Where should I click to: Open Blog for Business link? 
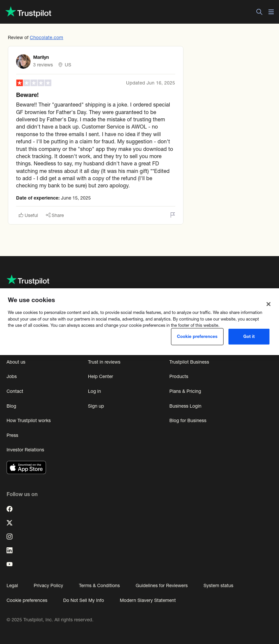[x=188, y=420]
